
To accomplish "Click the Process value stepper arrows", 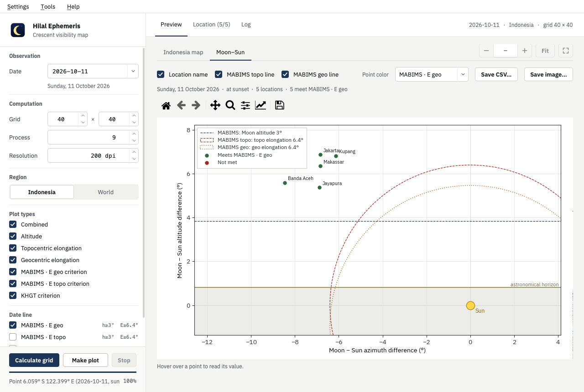I will [x=134, y=137].
